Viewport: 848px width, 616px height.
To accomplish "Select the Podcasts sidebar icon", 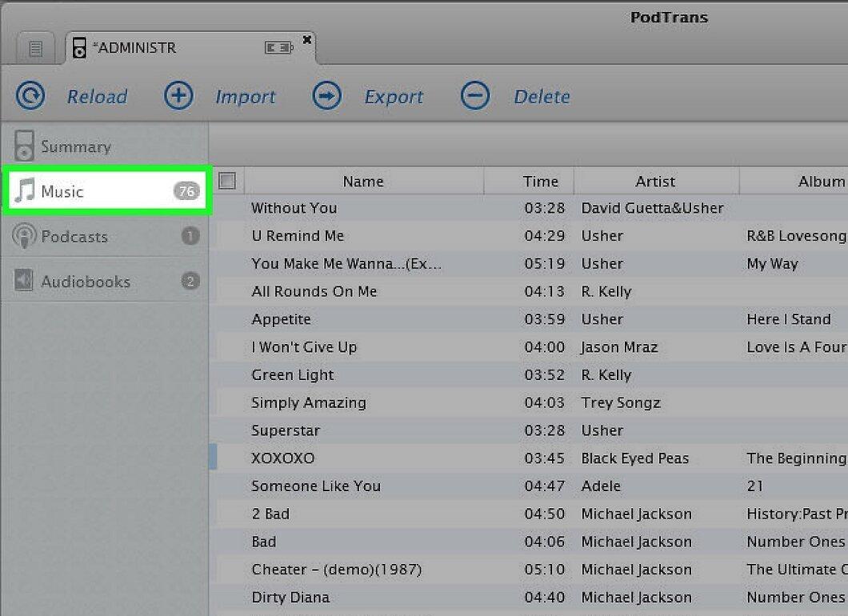I will 23,236.
